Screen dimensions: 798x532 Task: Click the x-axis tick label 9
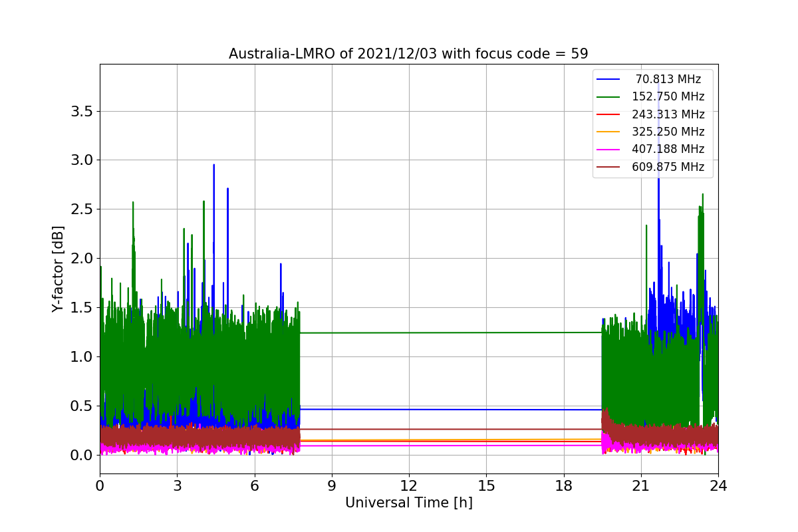[x=332, y=485]
